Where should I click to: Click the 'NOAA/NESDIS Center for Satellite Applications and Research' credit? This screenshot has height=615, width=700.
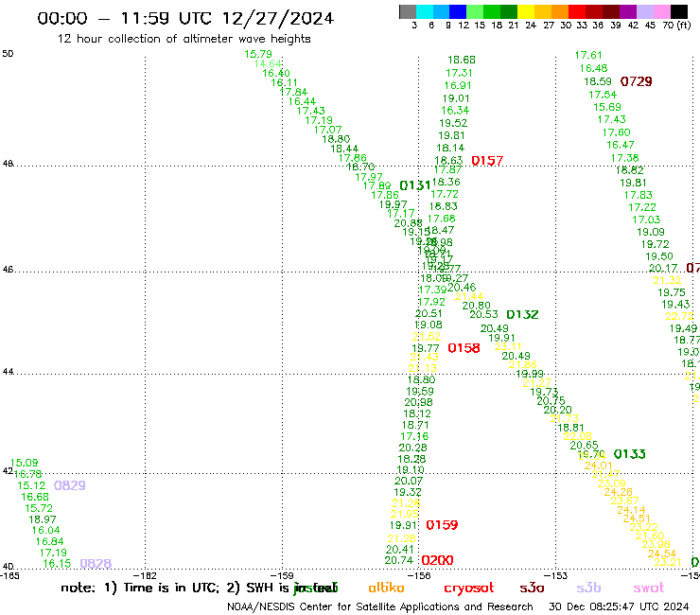pyautogui.click(x=380, y=607)
